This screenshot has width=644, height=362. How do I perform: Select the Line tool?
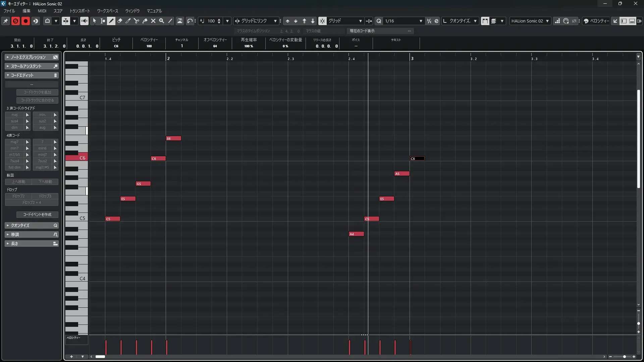170,21
